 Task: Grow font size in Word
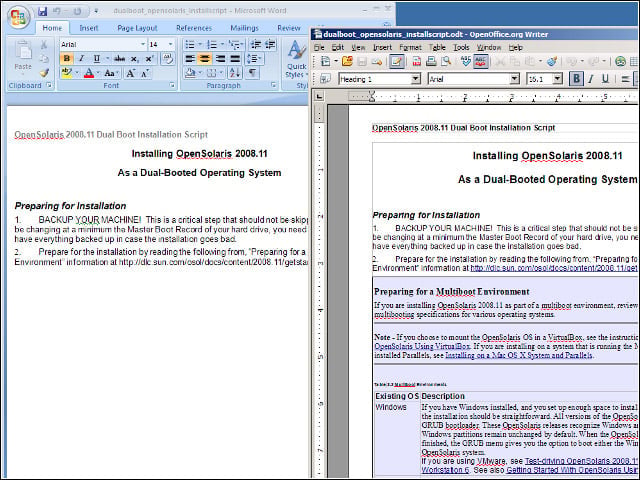[130, 73]
